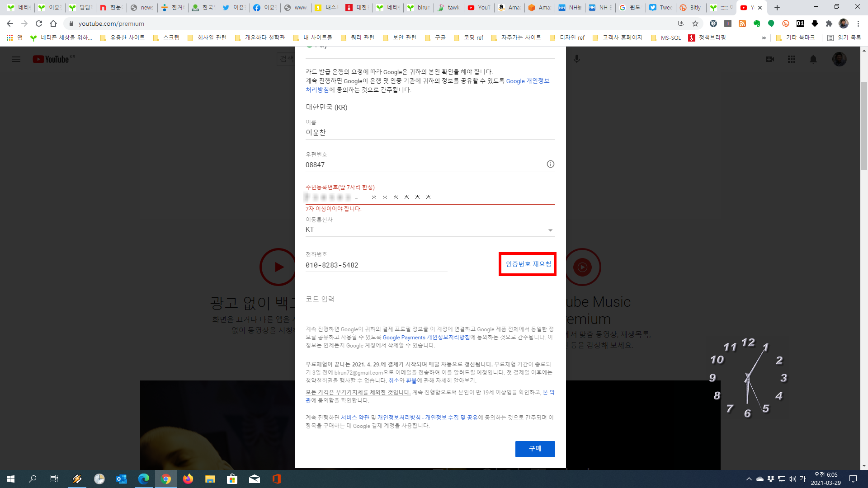This screenshot has width=868, height=488.
Task: Open the RSS feed extension
Action: tap(742, 23)
